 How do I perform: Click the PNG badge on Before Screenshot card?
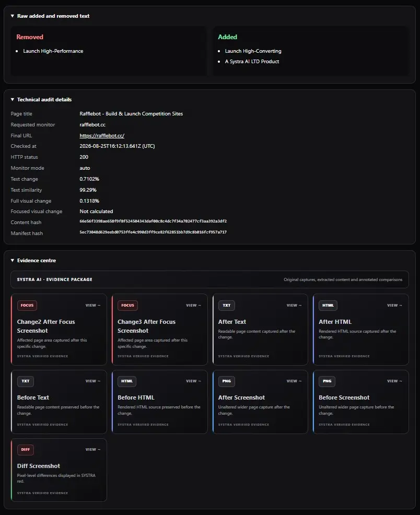pyautogui.click(x=327, y=381)
